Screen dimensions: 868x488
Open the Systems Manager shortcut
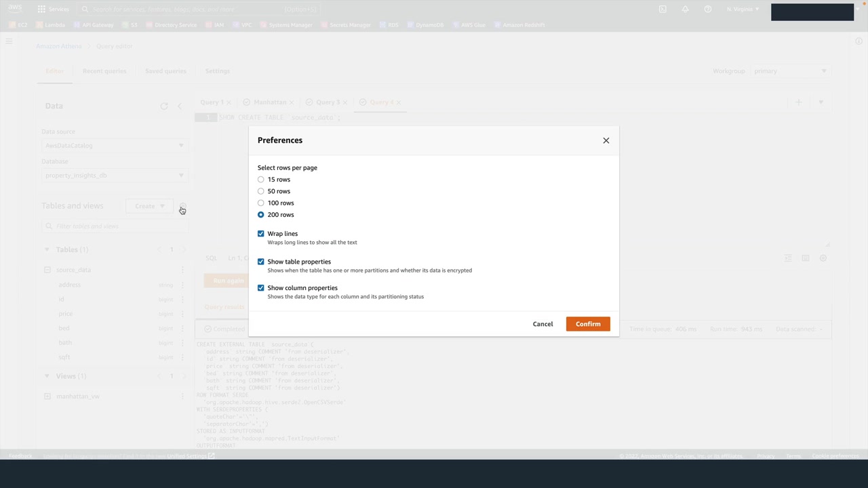click(286, 25)
